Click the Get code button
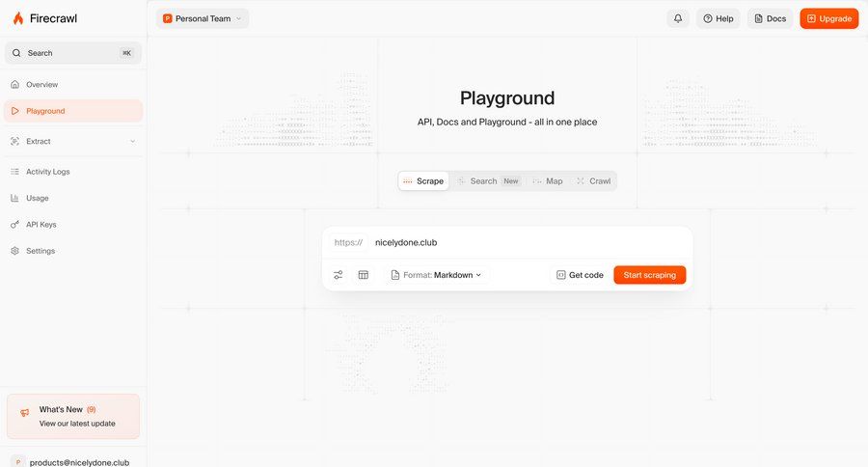The image size is (868, 467). point(580,275)
